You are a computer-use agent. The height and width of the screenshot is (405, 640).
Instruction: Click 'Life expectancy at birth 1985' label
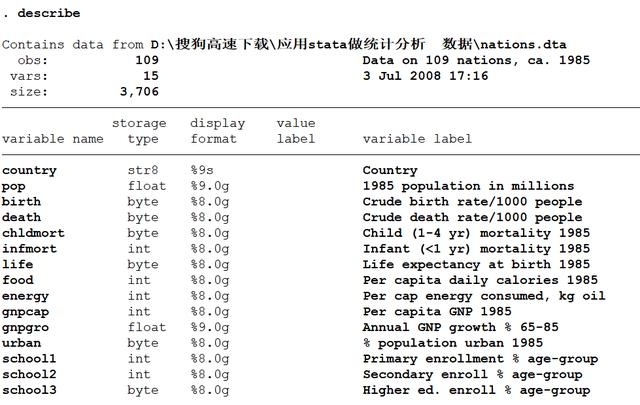tap(476, 265)
